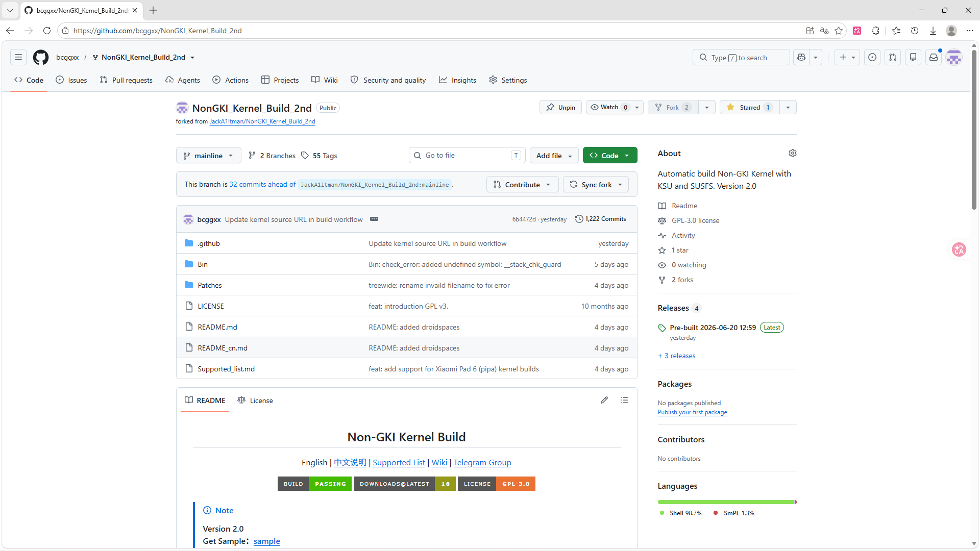Expand the Add file dropdown

click(x=554, y=156)
